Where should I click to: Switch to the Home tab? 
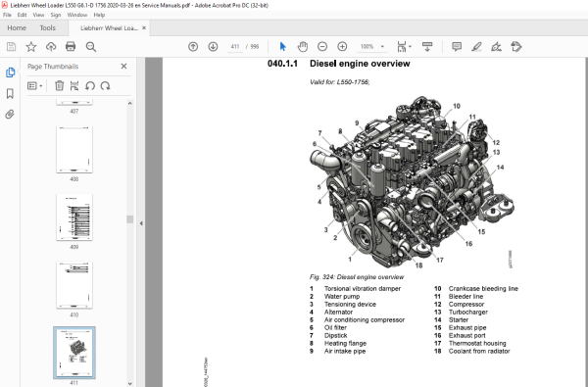pyautogui.click(x=17, y=28)
